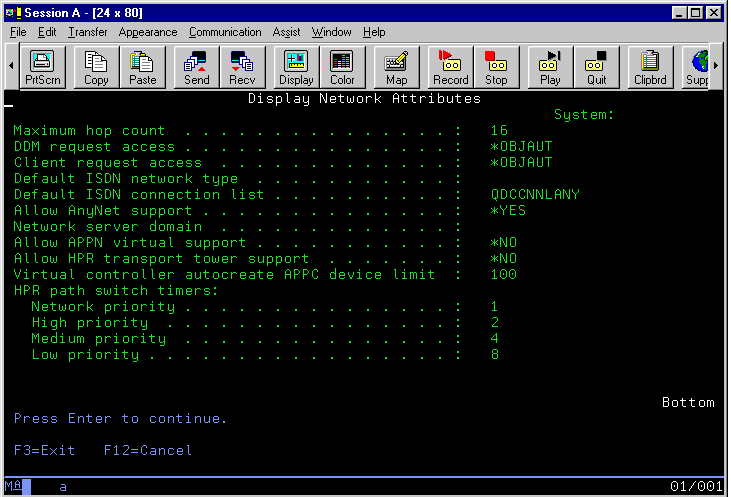Open the Transfer menu
Viewport: 731px width, 497px height.
click(87, 32)
